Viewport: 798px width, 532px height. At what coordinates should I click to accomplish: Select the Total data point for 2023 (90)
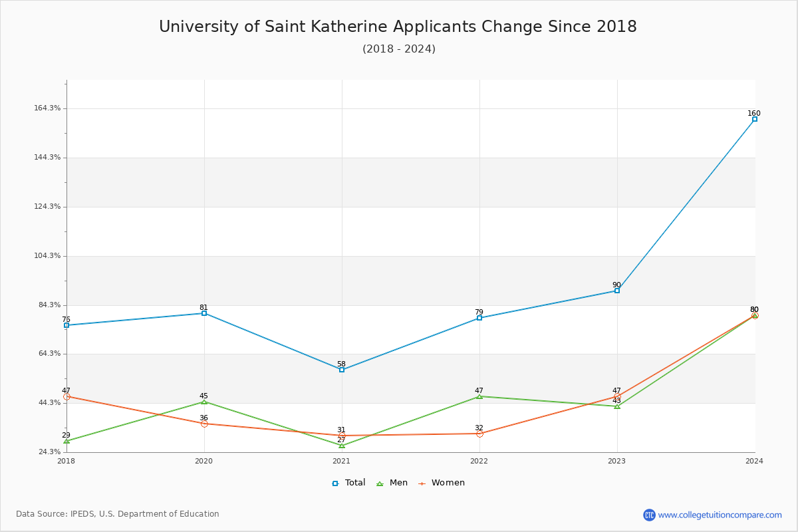[617, 291]
